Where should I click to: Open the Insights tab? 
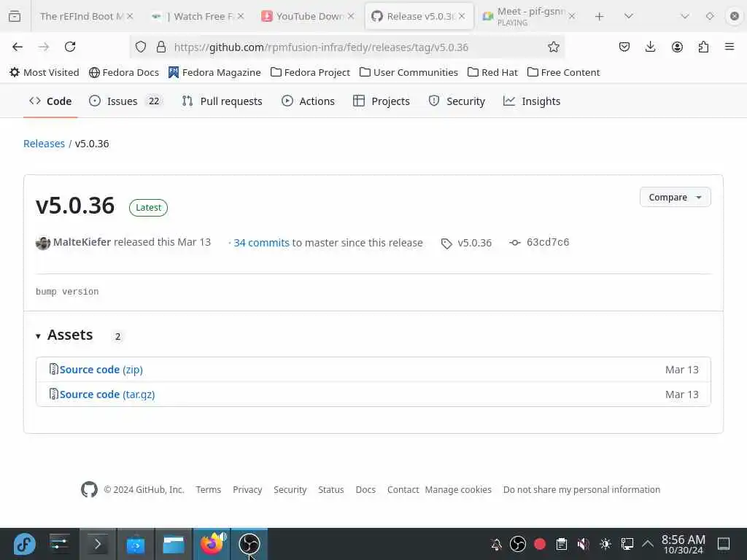[532, 101]
